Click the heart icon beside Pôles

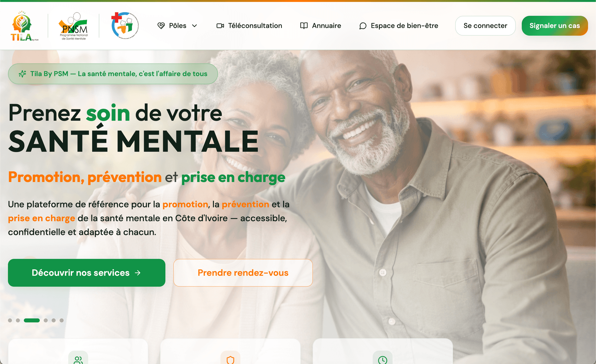(161, 26)
